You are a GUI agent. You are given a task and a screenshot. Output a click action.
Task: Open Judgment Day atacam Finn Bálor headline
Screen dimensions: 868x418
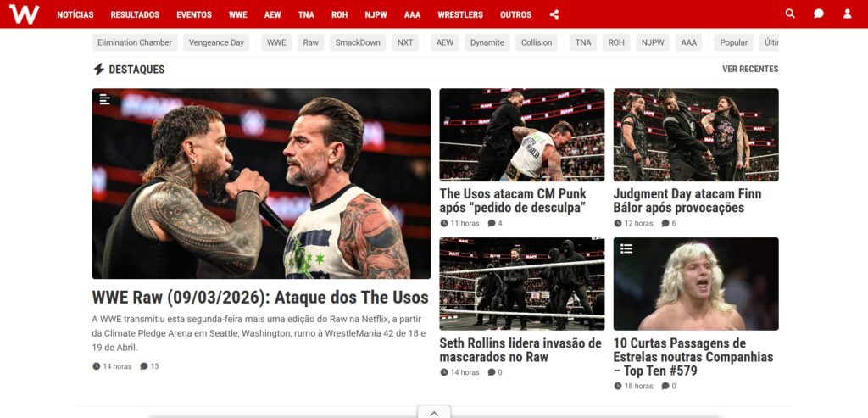[687, 201]
